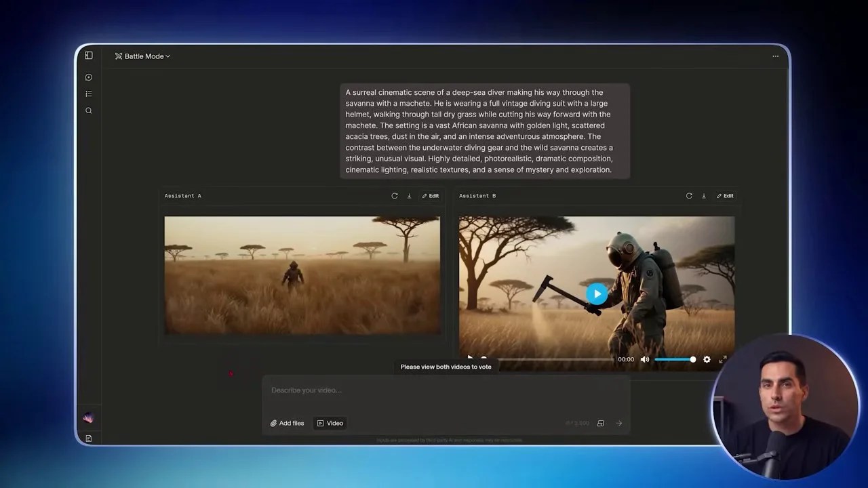Viewport: 868px width, 488px height.
Task: Toggle the sidebar panel icon
Action: pyautogui.click(x=89, y=56)
